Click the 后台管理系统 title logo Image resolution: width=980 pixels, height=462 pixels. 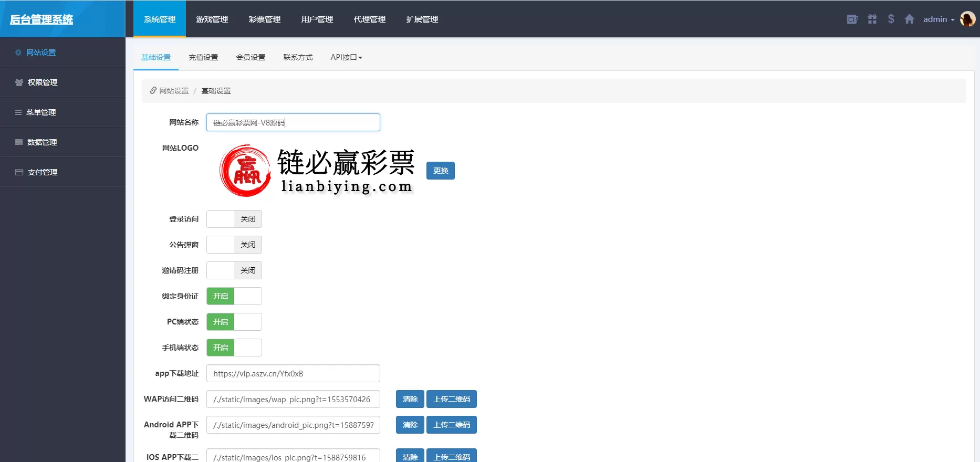[41, 19]
